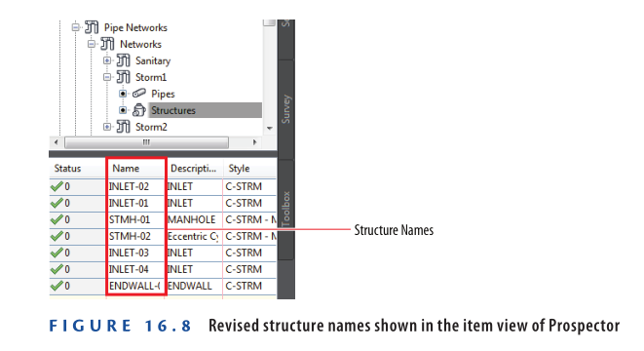
Task: Click the Pipe Networks node icon
Action: (92, 27)
